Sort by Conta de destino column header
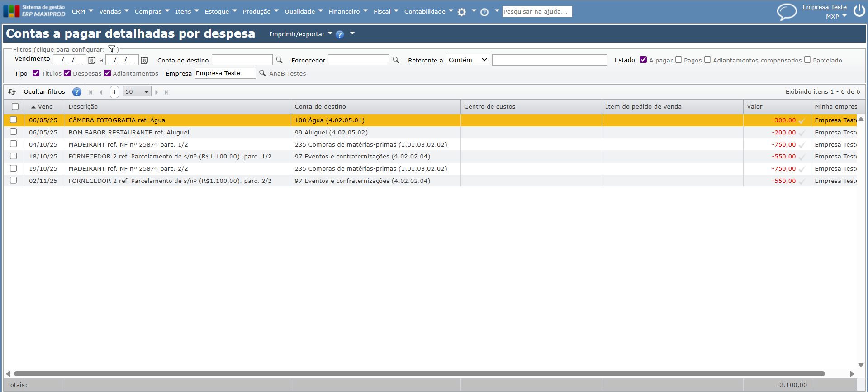868x392 pixels. click(375, 107)
